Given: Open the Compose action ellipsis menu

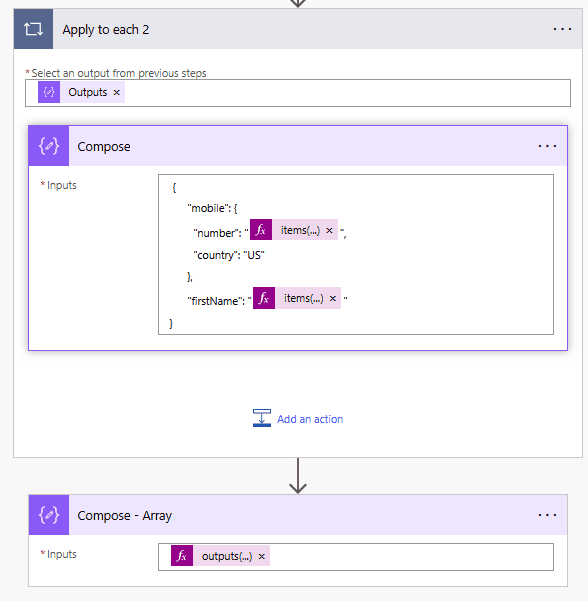Looking at the screenshot, I should click(547, 146).
